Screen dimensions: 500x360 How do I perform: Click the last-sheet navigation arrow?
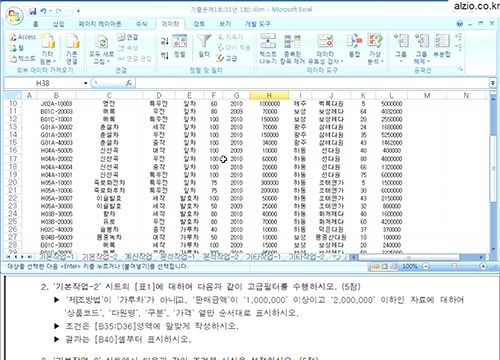tap(30, 257)
